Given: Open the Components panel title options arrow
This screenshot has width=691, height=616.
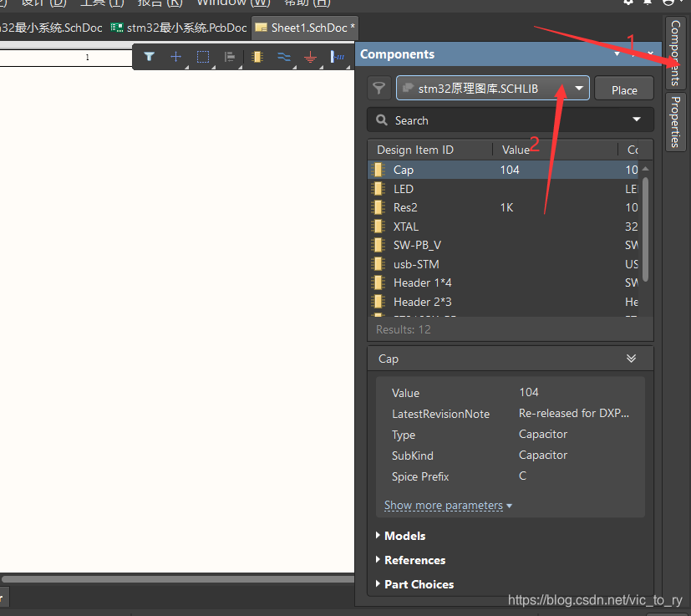Looking at the screenshot, I should 617,53.
